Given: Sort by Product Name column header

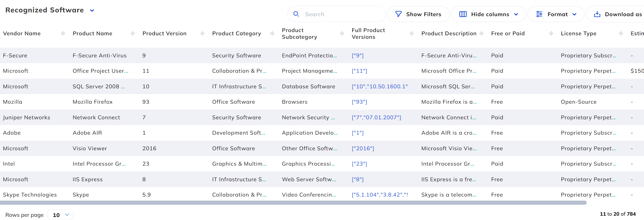Looking at the screenshot, I should (93, 33).
